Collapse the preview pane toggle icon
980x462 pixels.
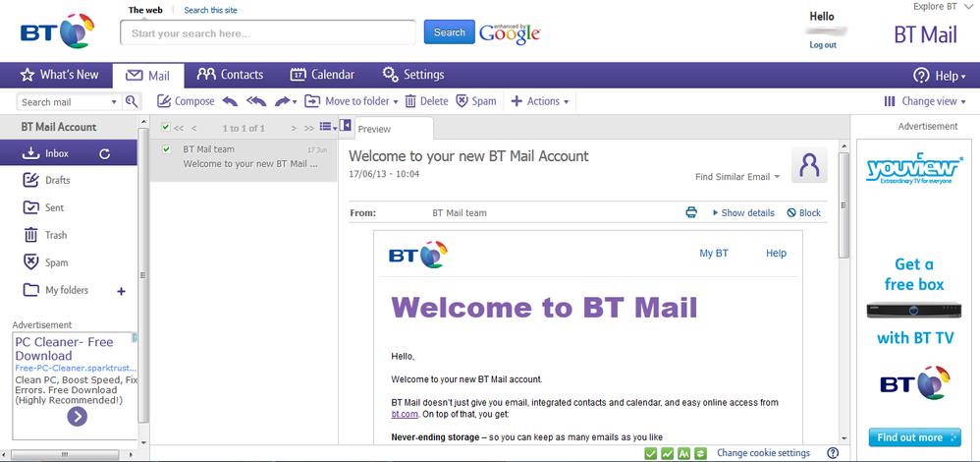[345, 124]
